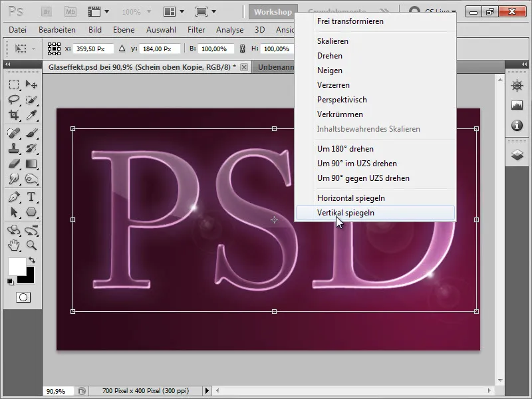Open the Info panel
This screenshot has height=399, width=532.
[517, 125]
